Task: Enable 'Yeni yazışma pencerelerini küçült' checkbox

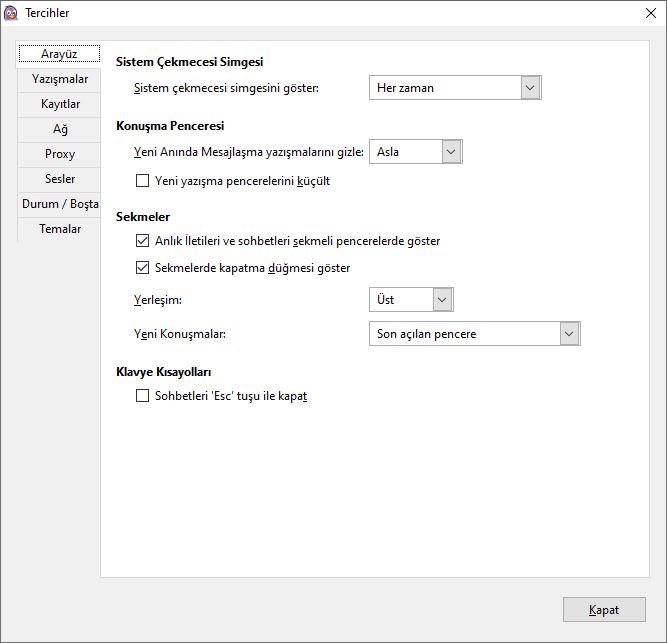Action: coord(142,181)
